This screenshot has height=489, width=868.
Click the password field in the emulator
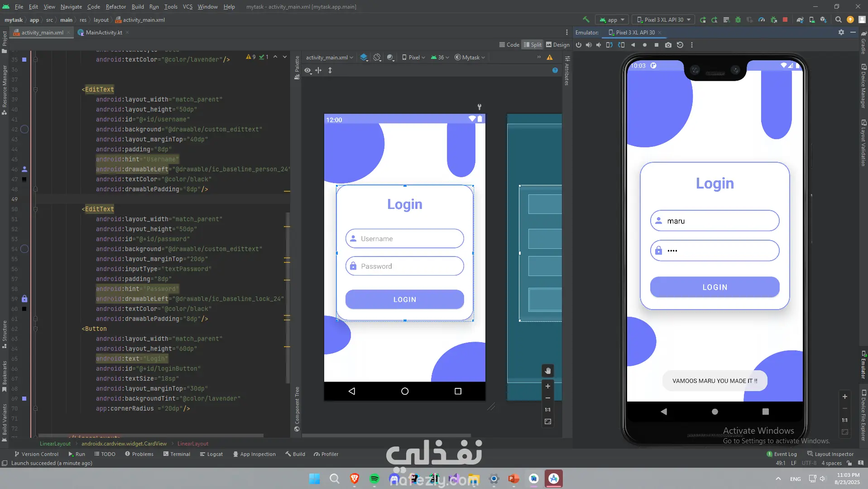(x=715, y=251)
